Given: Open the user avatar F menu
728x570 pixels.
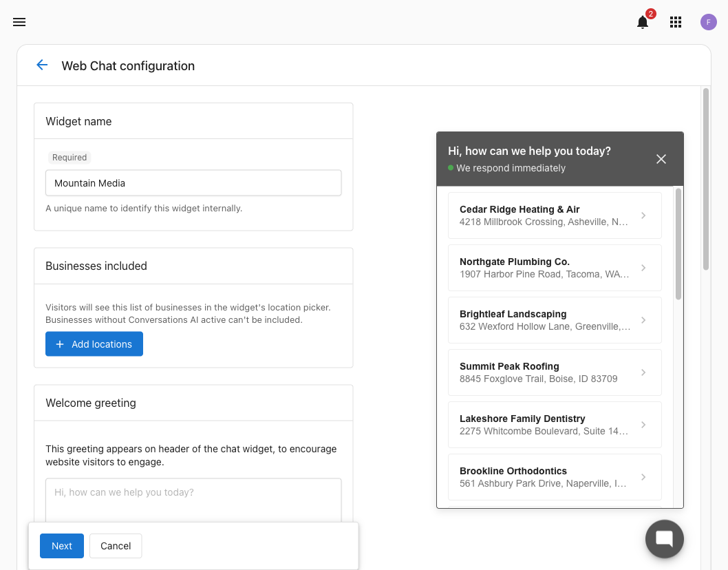Looking at the screenshot, I should tap(709, 22).
